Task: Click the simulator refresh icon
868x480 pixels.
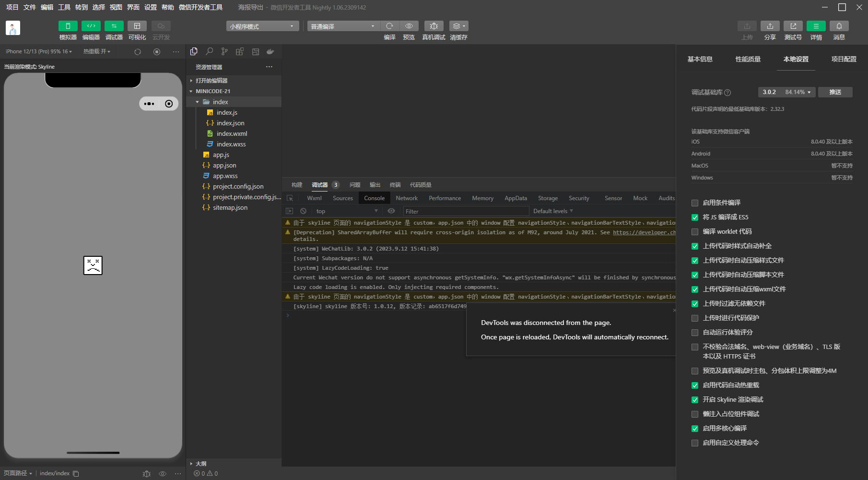Action: (x=138, y=51)
